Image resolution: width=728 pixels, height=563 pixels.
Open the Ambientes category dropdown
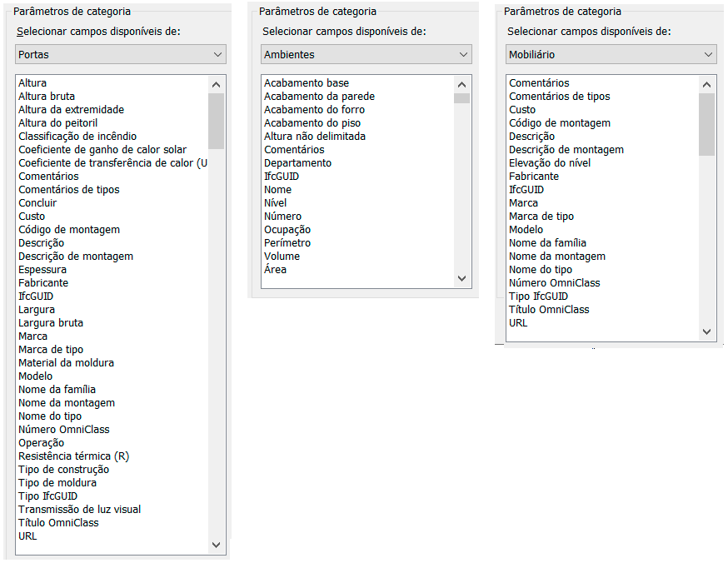[x=366, y=55]
